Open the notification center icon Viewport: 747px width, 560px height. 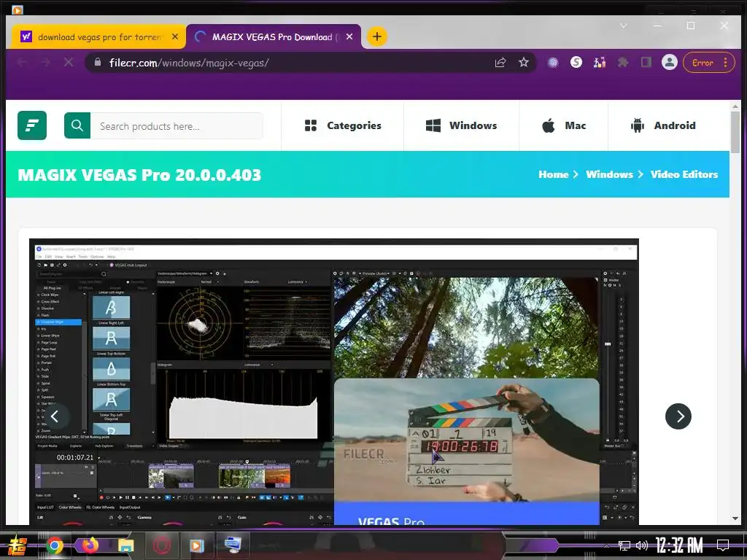tap(723, 545)
